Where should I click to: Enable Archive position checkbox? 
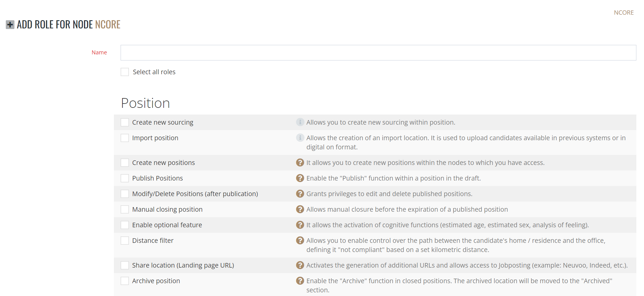tap(125, 281)
